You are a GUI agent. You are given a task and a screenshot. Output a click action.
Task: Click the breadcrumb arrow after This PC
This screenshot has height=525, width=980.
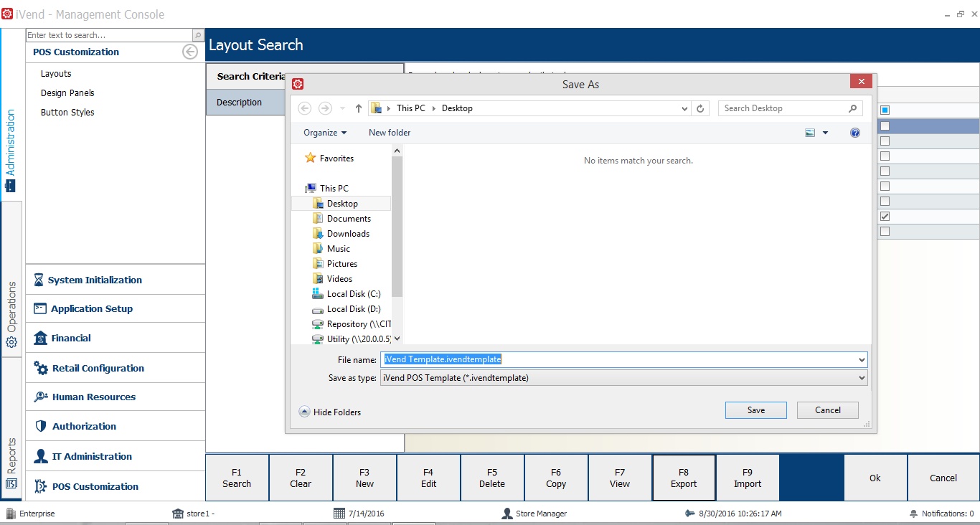pos(433,108)
